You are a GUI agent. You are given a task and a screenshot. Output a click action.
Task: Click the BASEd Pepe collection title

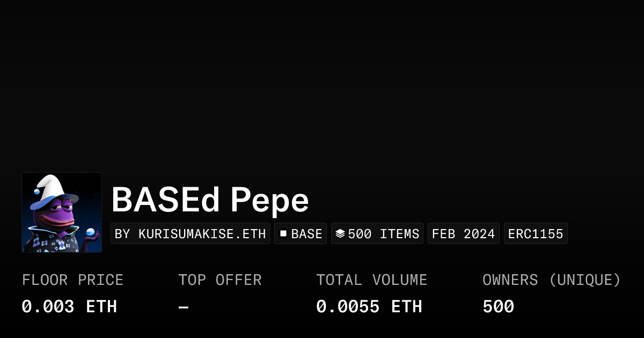point(210,200)
